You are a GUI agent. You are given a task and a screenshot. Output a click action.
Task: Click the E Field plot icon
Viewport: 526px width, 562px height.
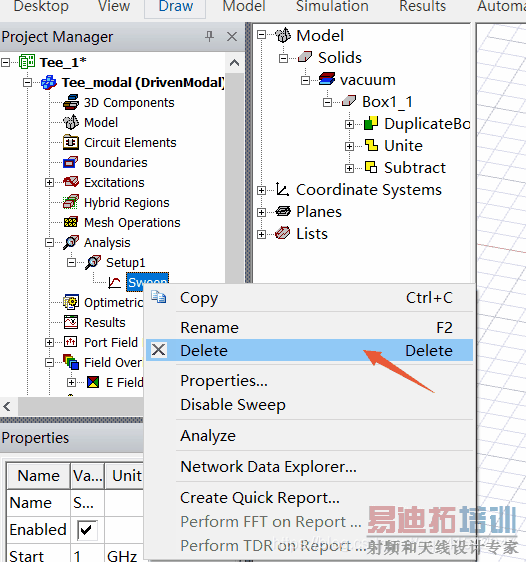point(93,382)
